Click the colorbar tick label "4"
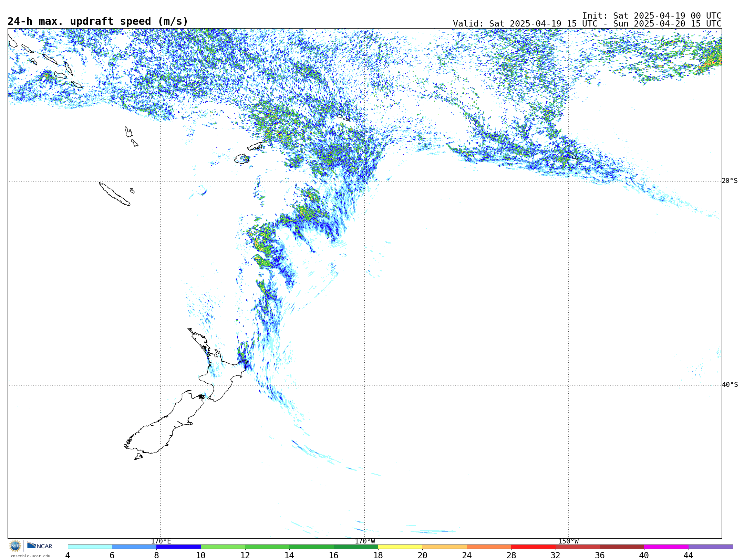 click(x=68, y=556)
